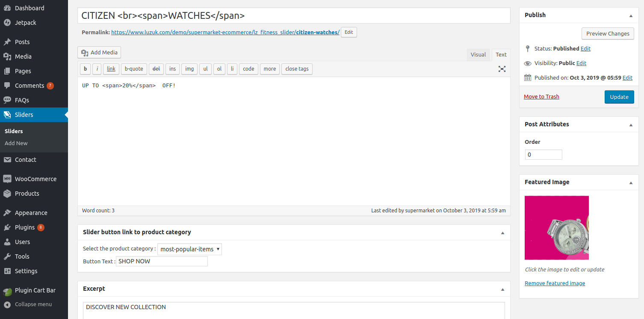This screenshot has width=644, height=319.
Task: Click the Add Media button
Action: click(99, 52)
